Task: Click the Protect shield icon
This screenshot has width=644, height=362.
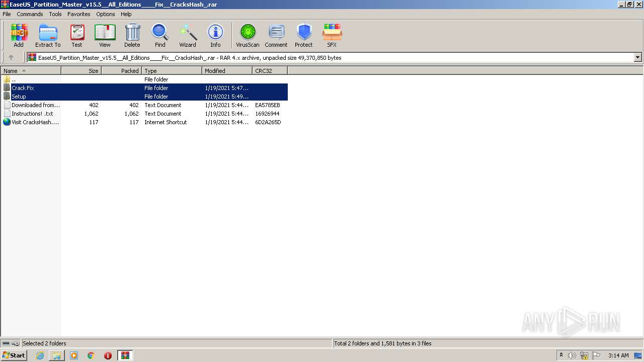Action: 304,35
